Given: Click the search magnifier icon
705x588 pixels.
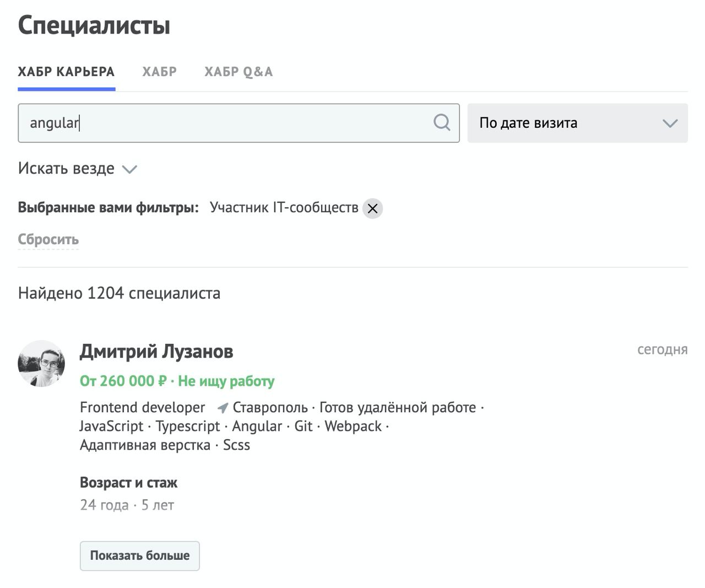Looking at the screenshot, I should click(442, 122).
